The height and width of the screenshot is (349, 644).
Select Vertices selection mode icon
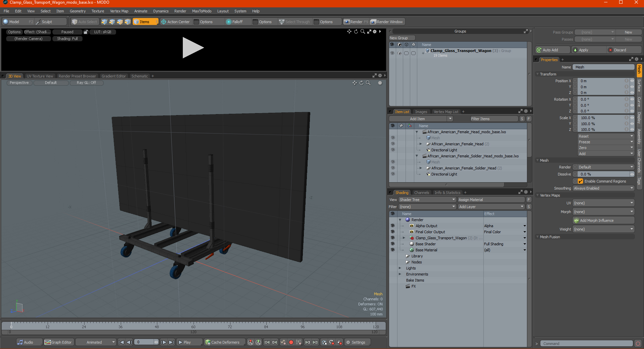[104, 22]
